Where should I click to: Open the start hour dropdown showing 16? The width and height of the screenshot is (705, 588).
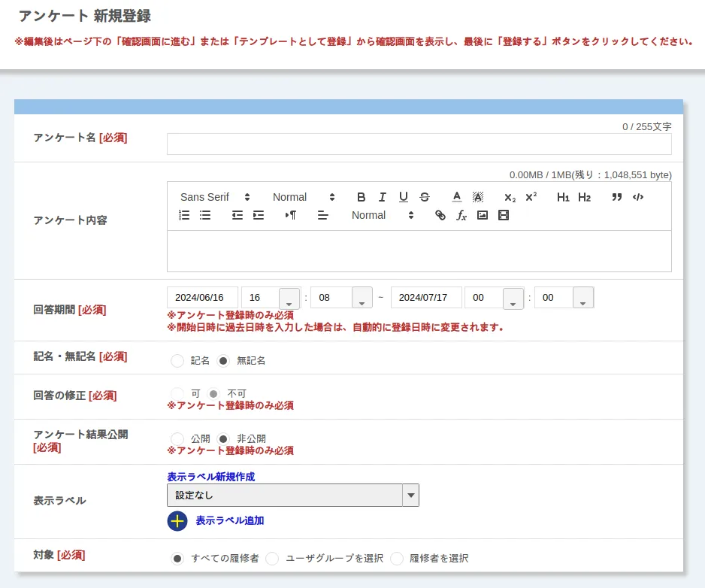tap(289, 299)
